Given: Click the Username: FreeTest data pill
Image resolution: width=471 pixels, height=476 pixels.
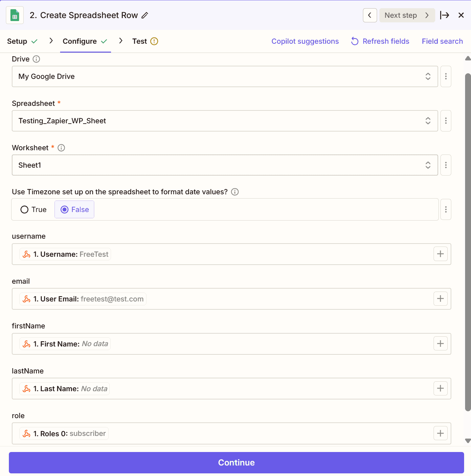Looking at the screenshot, I should [65, 254].
